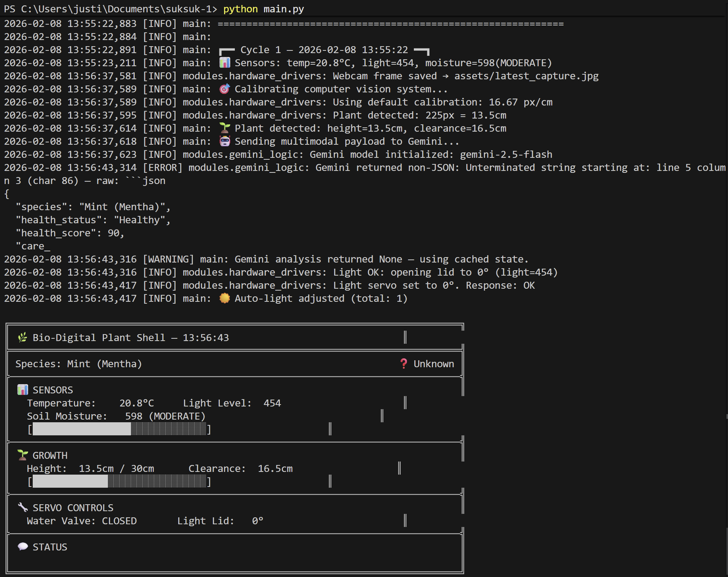Click the JSON line '"health_score": 90,'
Image resolution: width=728 pixels, height=577 pixels.
[x=70, y=233]
